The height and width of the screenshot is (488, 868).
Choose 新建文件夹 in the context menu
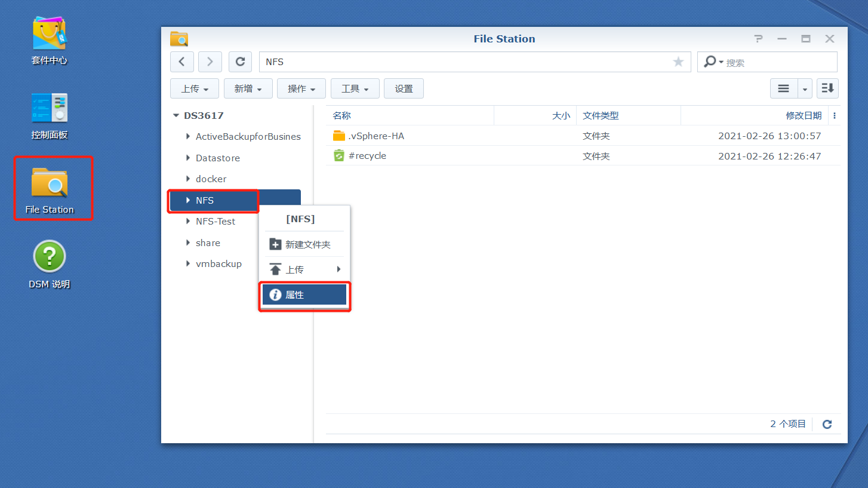tap(304, 244)
